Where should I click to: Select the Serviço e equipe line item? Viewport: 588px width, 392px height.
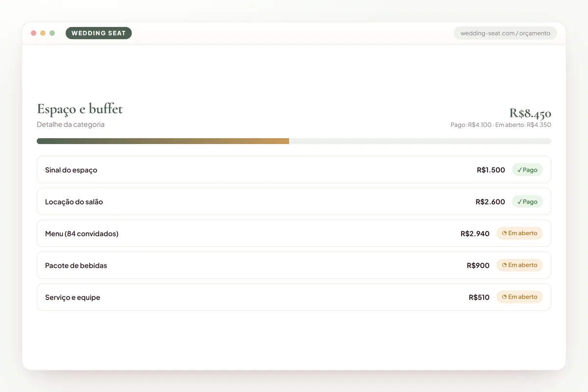(x=294, y=297)
